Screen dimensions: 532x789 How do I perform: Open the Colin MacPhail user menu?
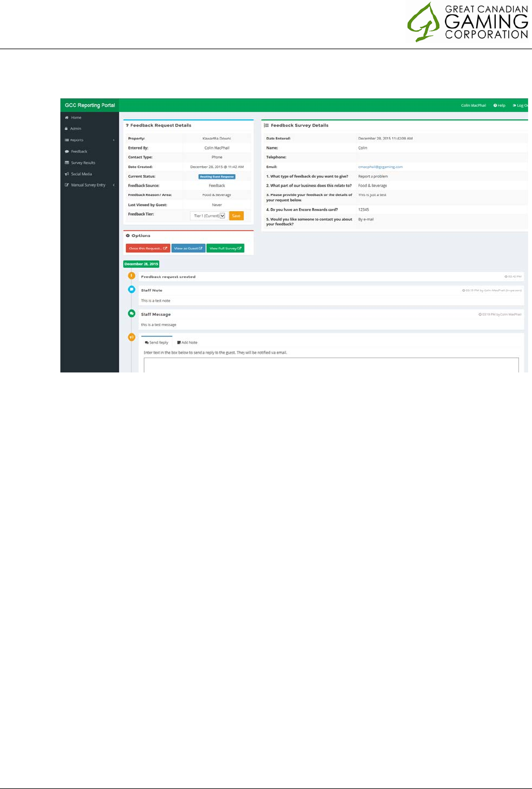click(x=473, y=105)
